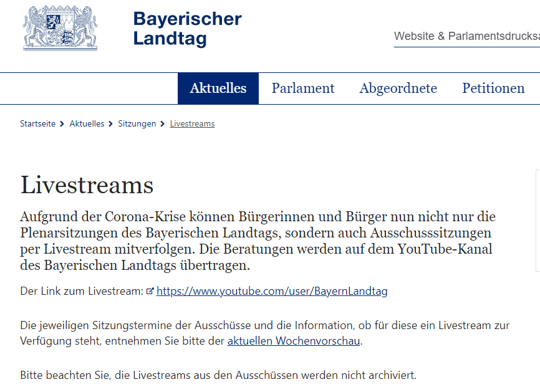Open the Parlament menu item
The image size is (540, 392).
point(303,88)
